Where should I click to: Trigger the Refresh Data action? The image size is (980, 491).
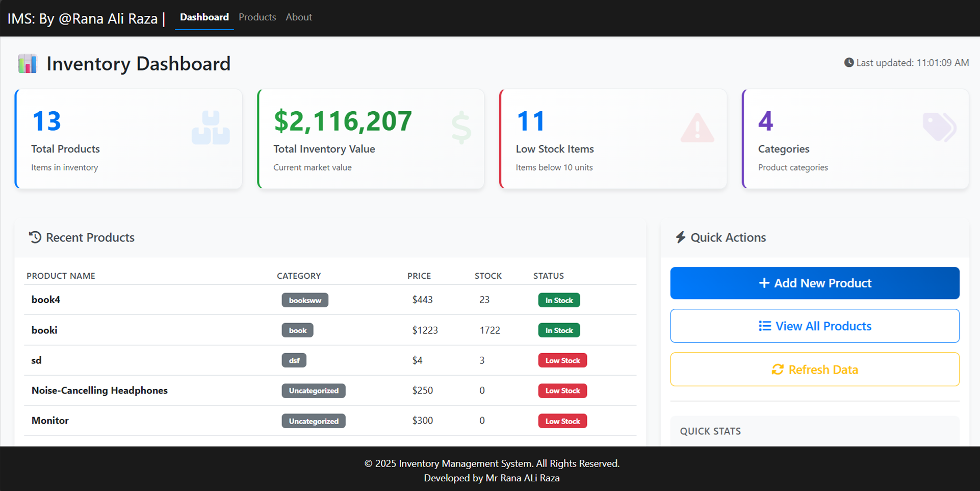814,369
